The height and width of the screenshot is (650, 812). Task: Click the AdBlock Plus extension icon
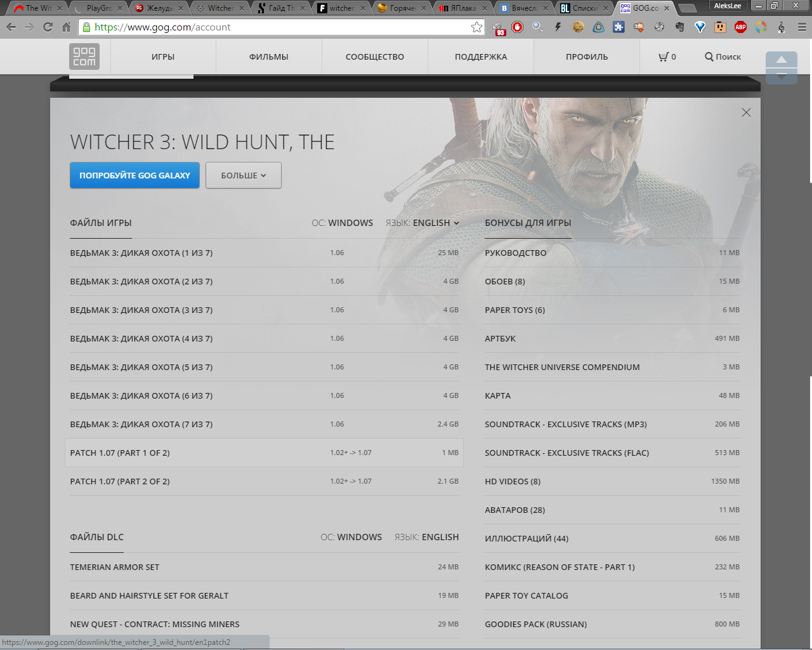point(740,27)
